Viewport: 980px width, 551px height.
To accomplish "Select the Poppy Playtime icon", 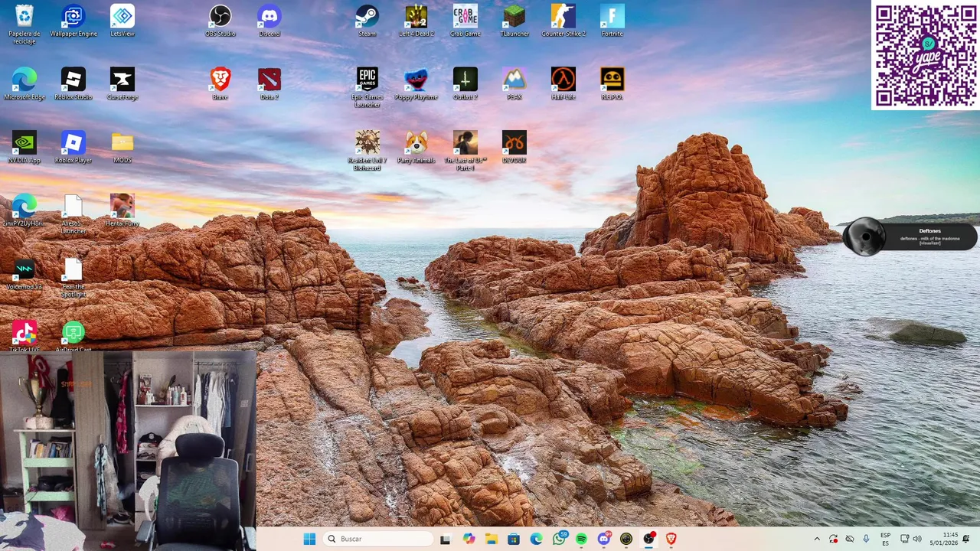I will click(x=416, y=84).
